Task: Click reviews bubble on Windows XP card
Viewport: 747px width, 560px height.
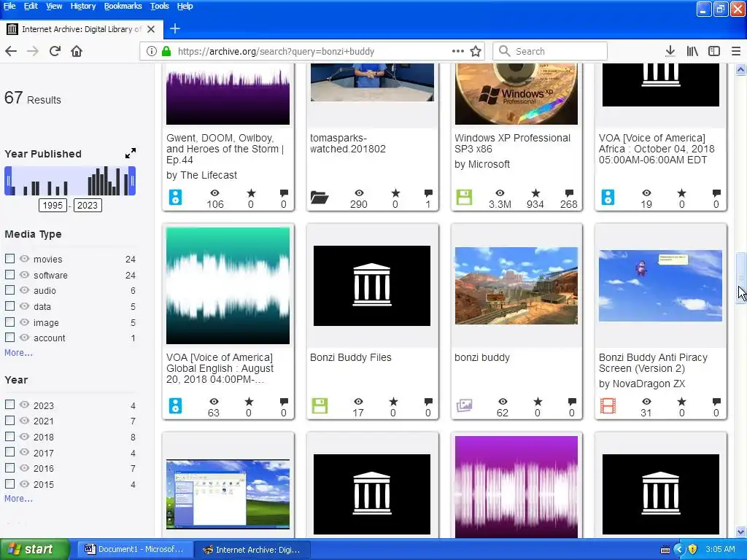Action: point(569,192)
